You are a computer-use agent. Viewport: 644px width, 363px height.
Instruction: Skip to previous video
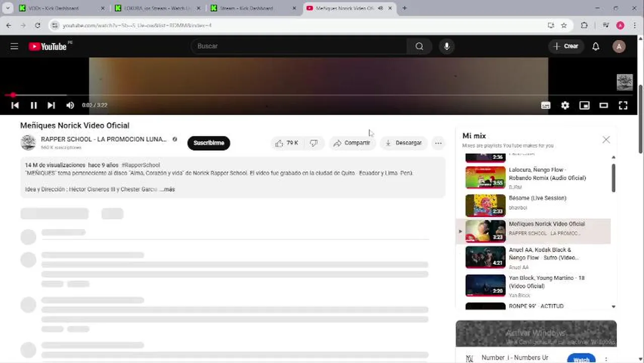pyautogui.click(x=15, y=105)
